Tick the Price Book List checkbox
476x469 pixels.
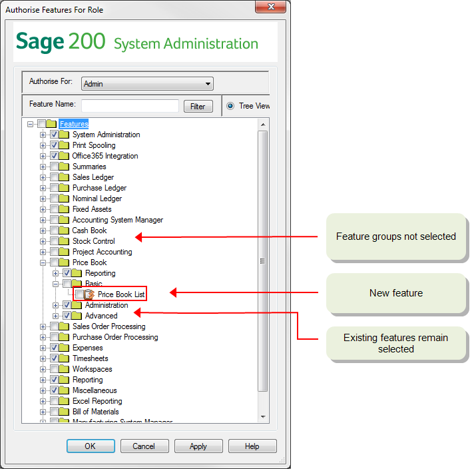(x=79, y=294)
